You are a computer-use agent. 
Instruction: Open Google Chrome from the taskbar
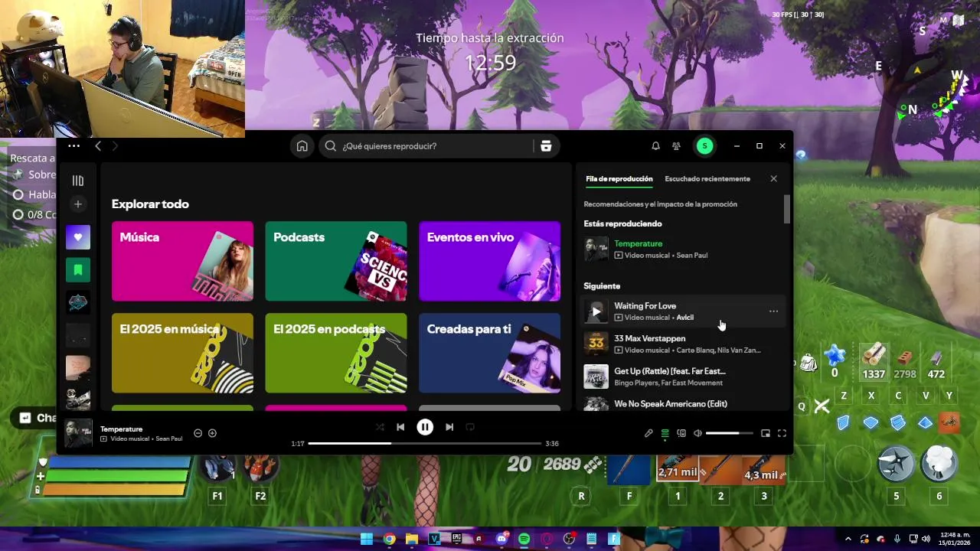tap(389, 539)
